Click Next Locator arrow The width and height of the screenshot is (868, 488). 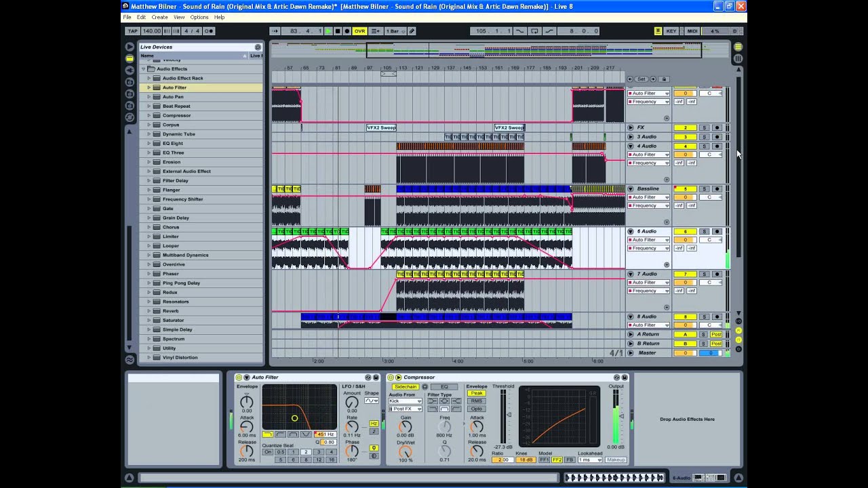[654, 79]
